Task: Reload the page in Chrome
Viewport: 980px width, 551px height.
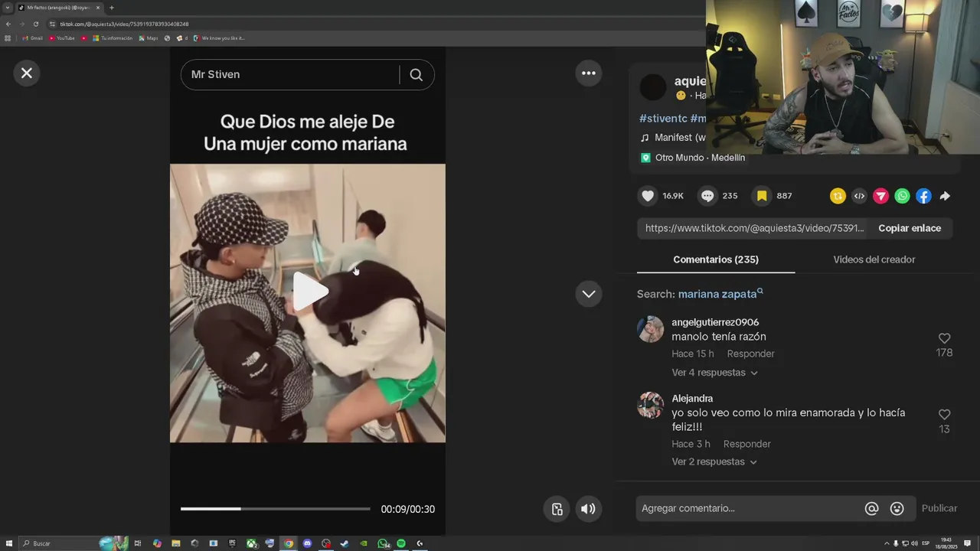Action: (x=35, y=24)
